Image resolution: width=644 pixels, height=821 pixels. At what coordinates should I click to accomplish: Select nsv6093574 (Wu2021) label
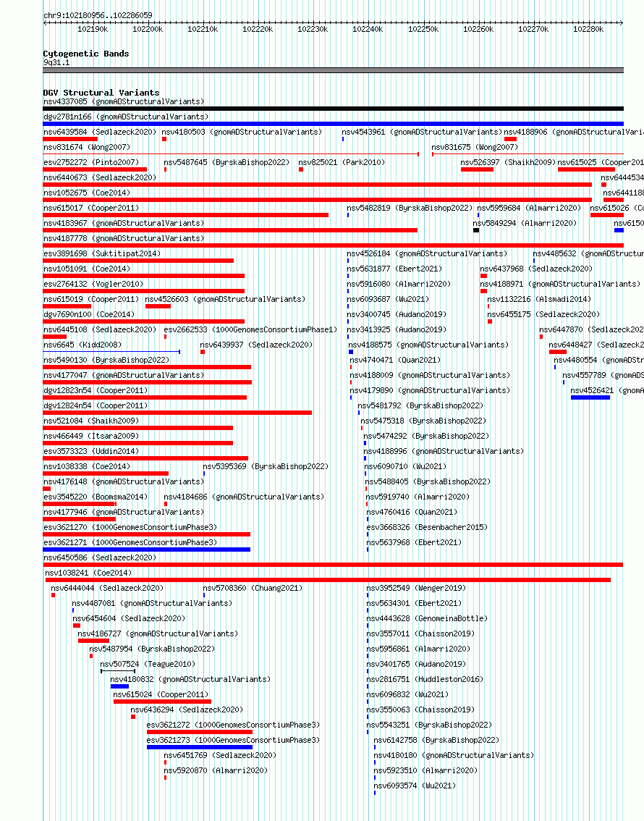coord(415,785)
